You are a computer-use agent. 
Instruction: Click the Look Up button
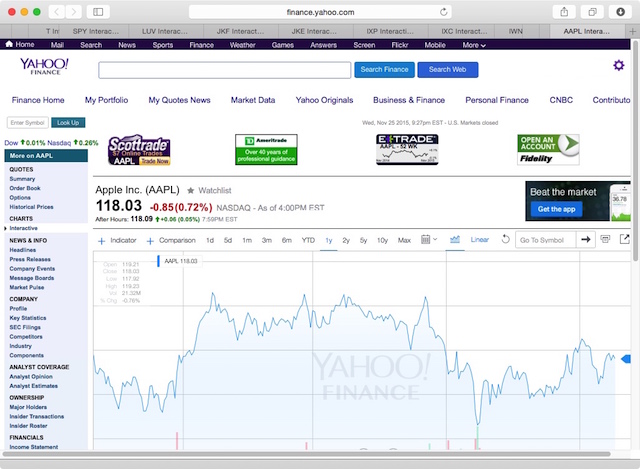[x=68, y=122]
